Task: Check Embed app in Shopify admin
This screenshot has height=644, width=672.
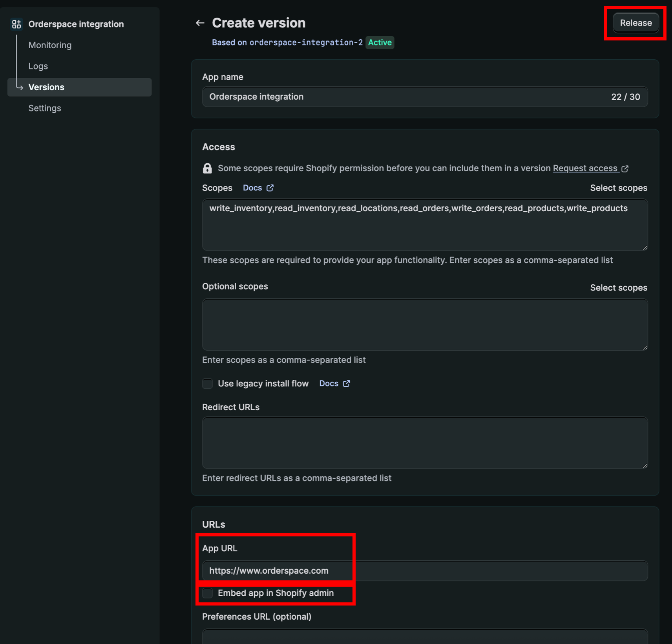Action: point(207,593)
